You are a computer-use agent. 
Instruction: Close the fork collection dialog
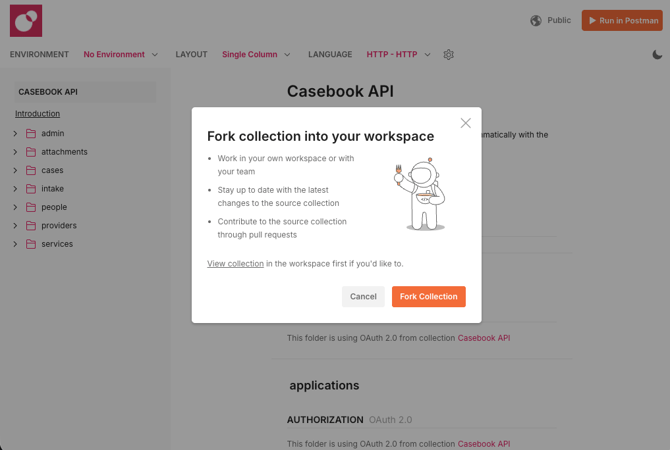click(x=465, y=123)
